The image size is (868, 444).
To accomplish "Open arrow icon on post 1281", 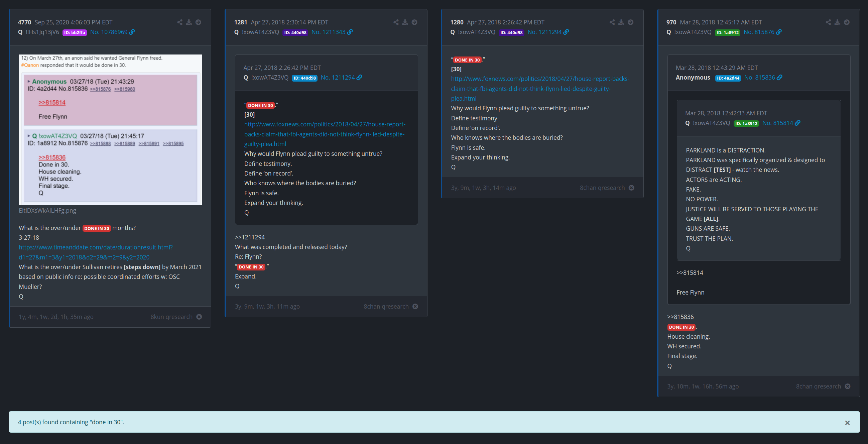I will [x=414, y=22].
